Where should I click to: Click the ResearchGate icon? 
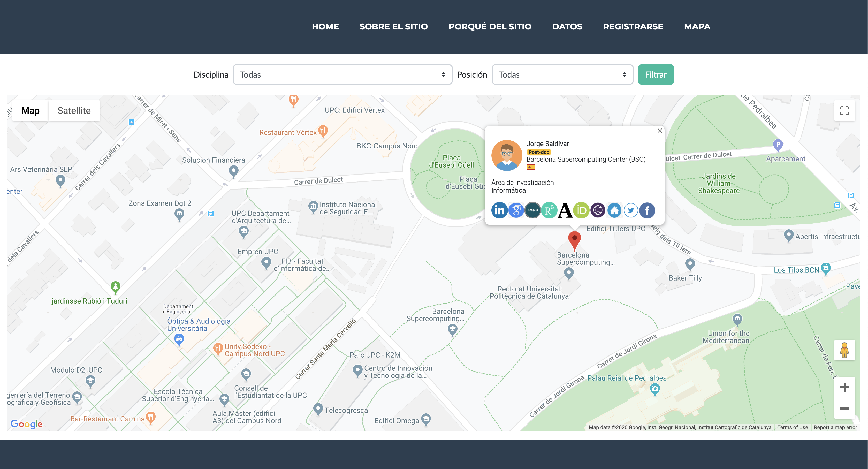click(x=549, y=210)
